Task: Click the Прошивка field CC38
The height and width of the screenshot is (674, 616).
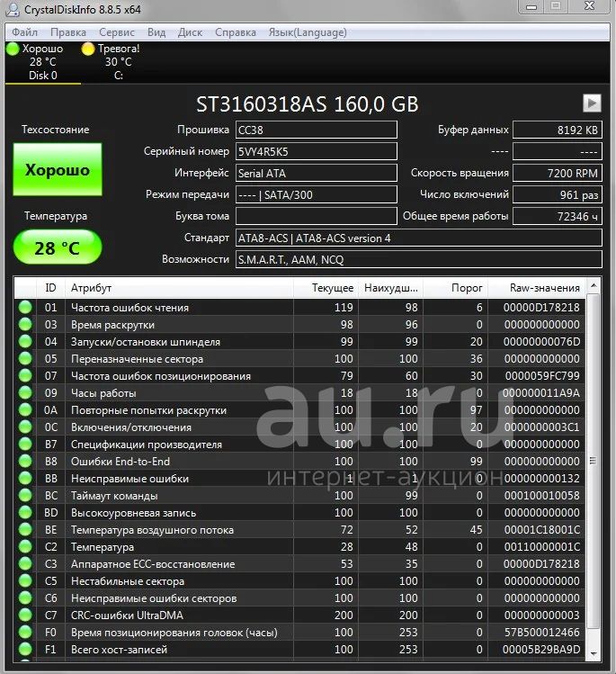Action: tap(317, 130)
